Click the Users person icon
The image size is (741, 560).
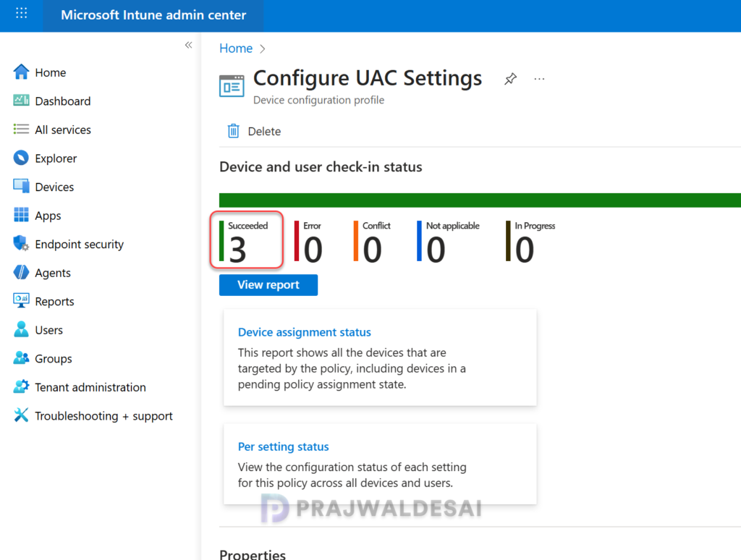[x=21, y=329]
